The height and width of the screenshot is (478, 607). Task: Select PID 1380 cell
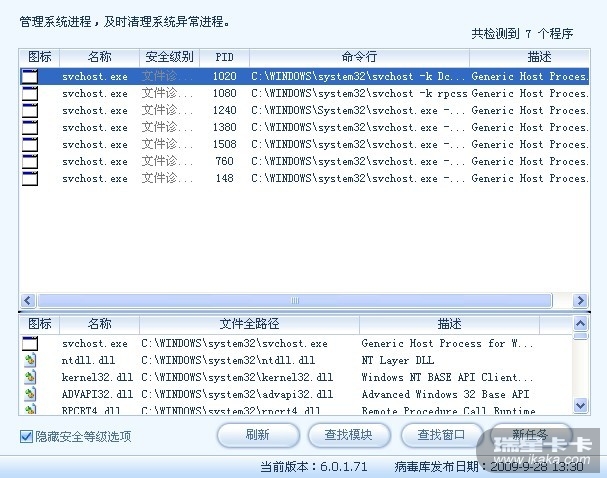[225, 127]
